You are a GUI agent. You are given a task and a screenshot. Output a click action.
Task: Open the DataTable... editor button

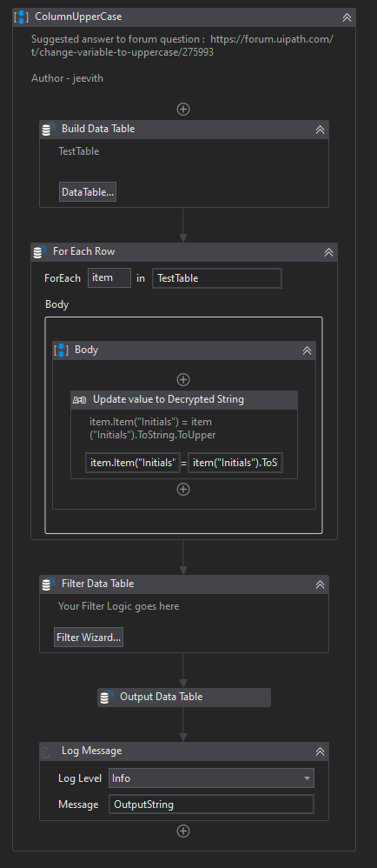tap(88, 192)
